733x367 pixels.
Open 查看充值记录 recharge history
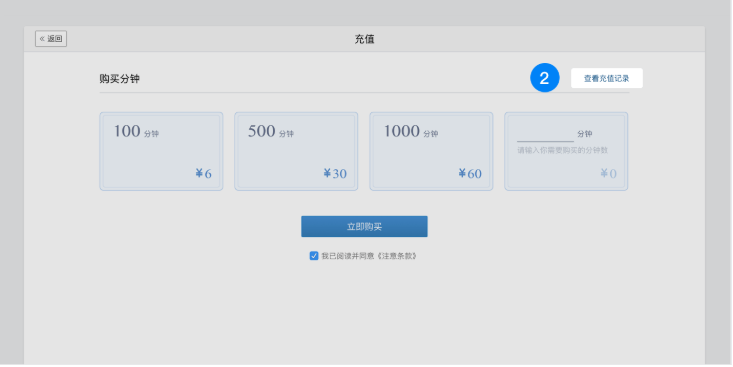[x=606, y=78]
